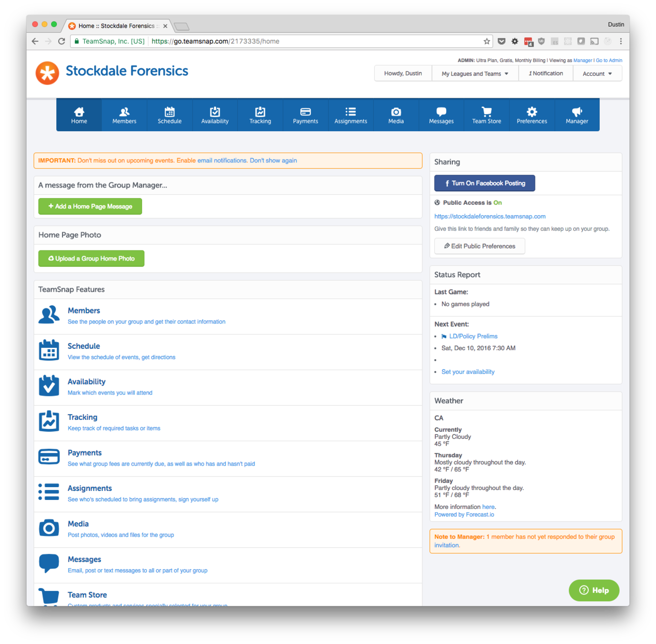Open Availability feature title link

pos(86,382)
